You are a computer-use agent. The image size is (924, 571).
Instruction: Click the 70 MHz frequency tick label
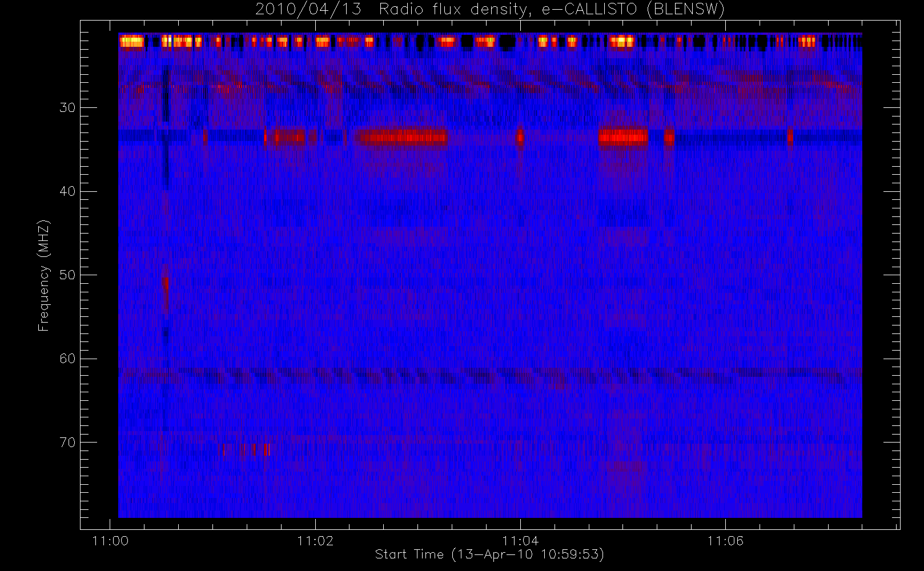pos(67,443)
